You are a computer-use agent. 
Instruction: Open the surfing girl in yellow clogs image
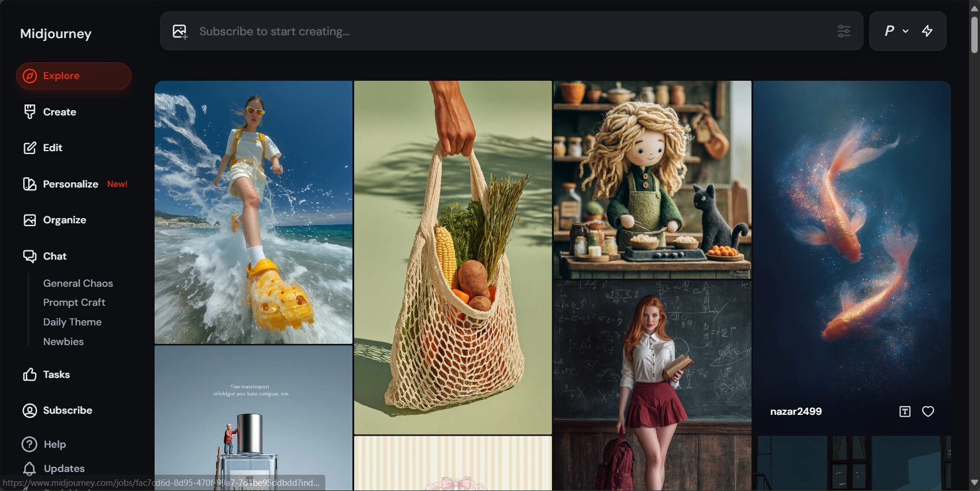coord(253,212)
